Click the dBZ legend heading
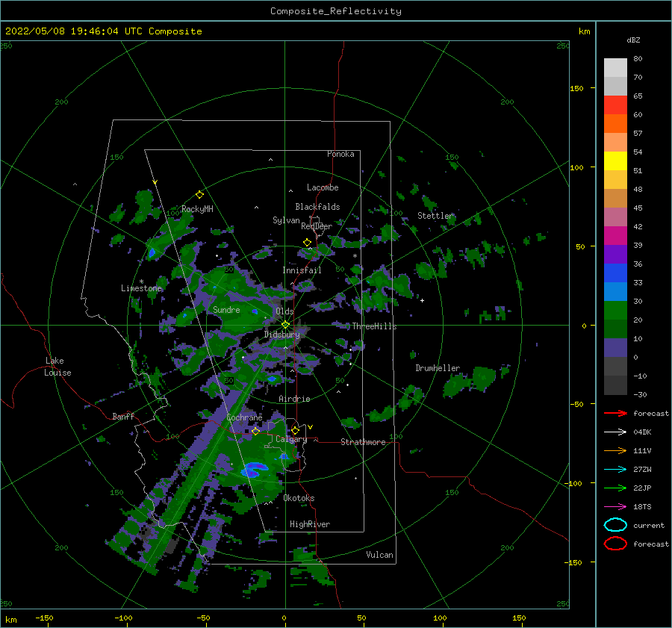 (633, 40)
